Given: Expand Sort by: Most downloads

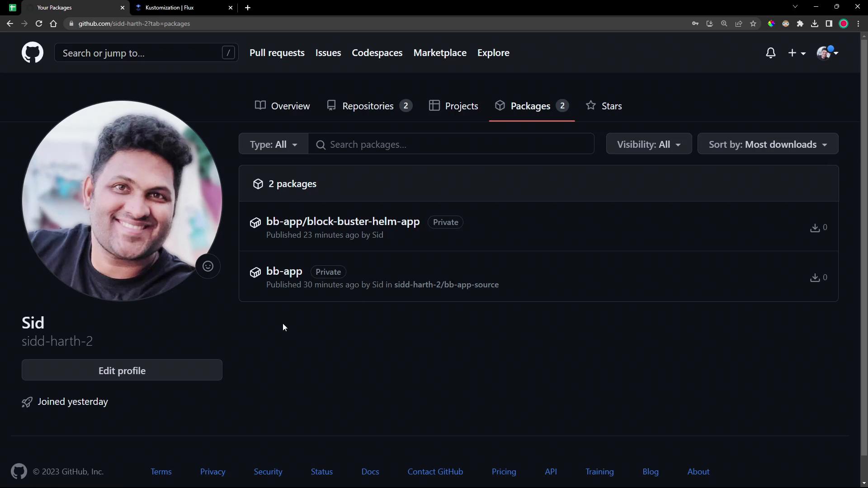Looking at the screenshot, I should click(768, 144).
